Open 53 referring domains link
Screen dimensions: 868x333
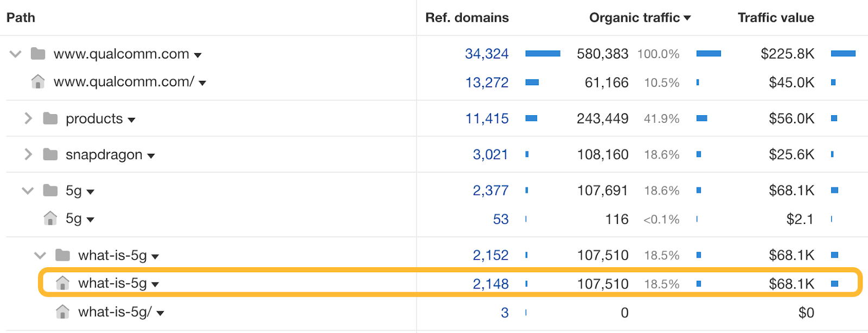point(501,219)
